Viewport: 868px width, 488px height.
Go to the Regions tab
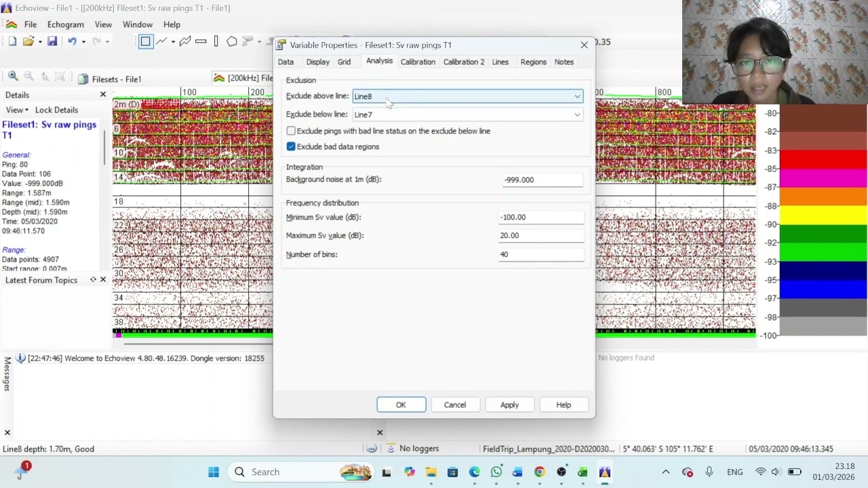(x=533, y=62)
